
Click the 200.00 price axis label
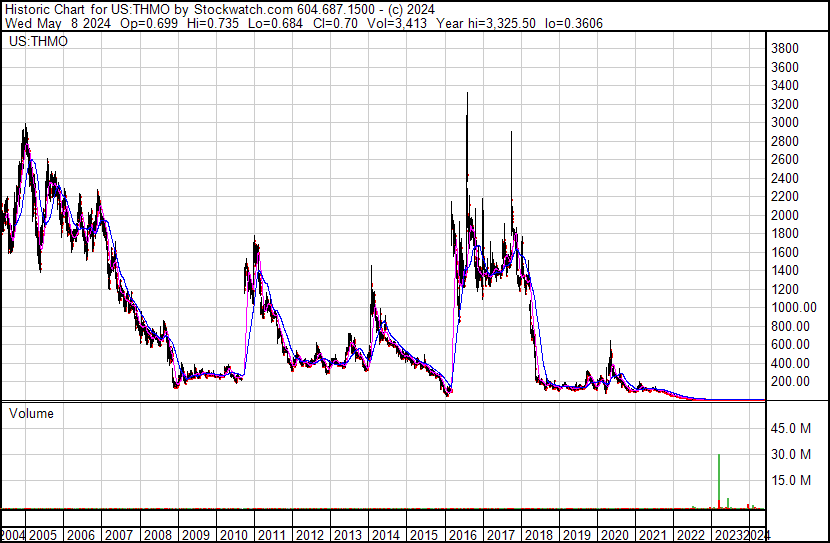point(789,382)
